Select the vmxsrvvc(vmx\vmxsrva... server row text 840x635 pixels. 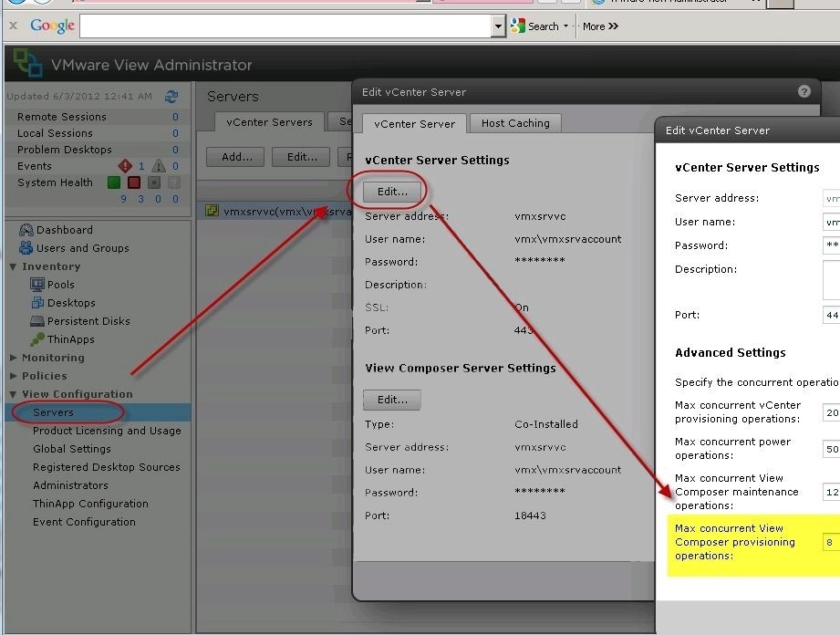click(287, 212)
